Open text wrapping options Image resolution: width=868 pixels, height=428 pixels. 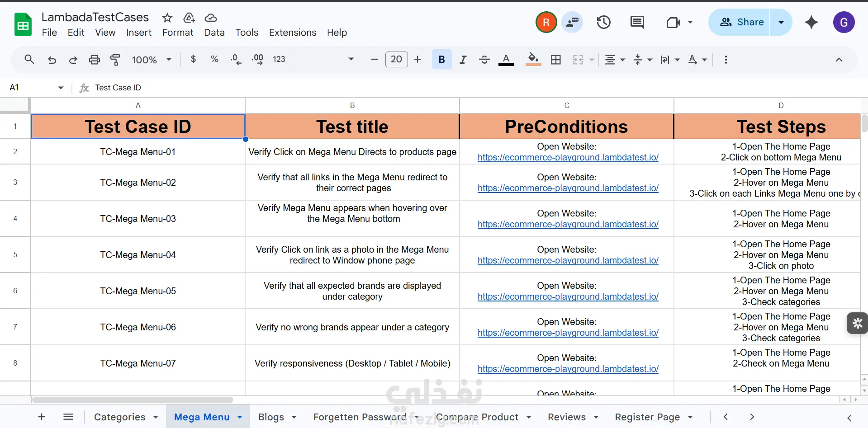coord(670,59)
